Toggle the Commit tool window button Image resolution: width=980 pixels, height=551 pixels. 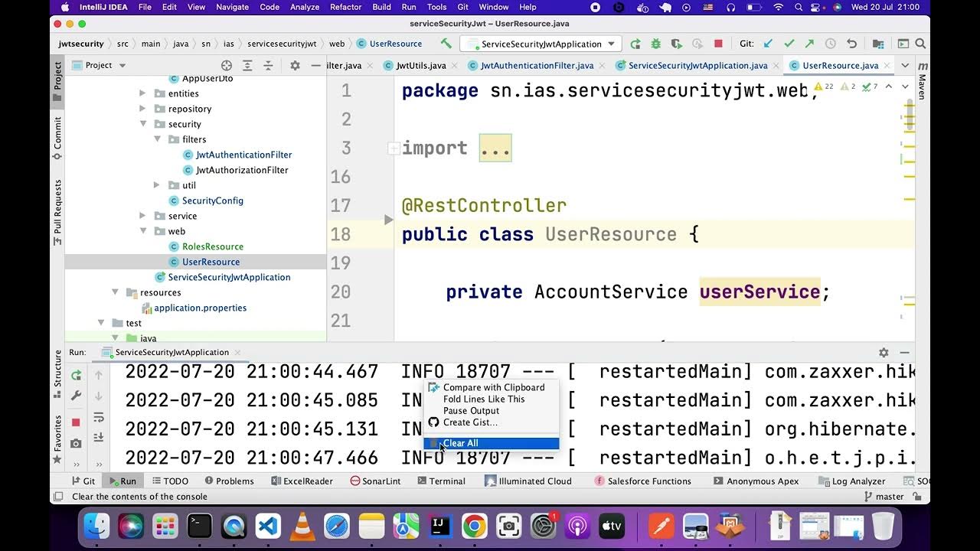tap(57, 139)
